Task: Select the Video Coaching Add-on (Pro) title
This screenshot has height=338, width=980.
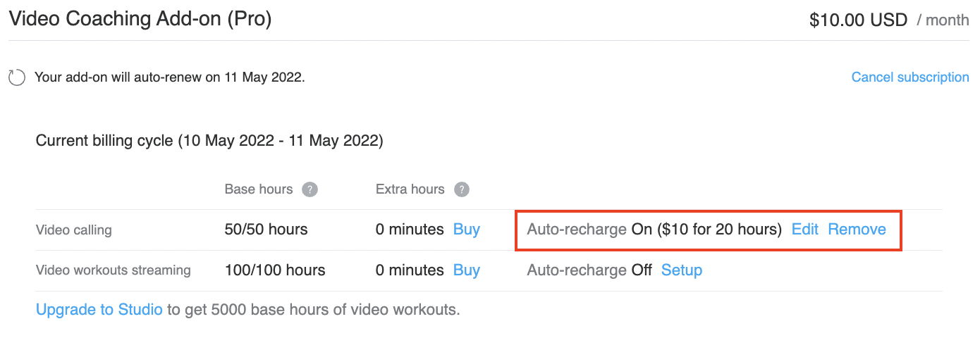Action: (140, 19)
